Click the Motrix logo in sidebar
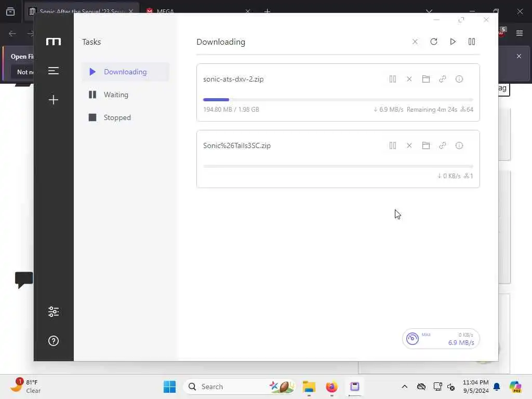This screenshot has height=399, width=532. coord(54,42)
